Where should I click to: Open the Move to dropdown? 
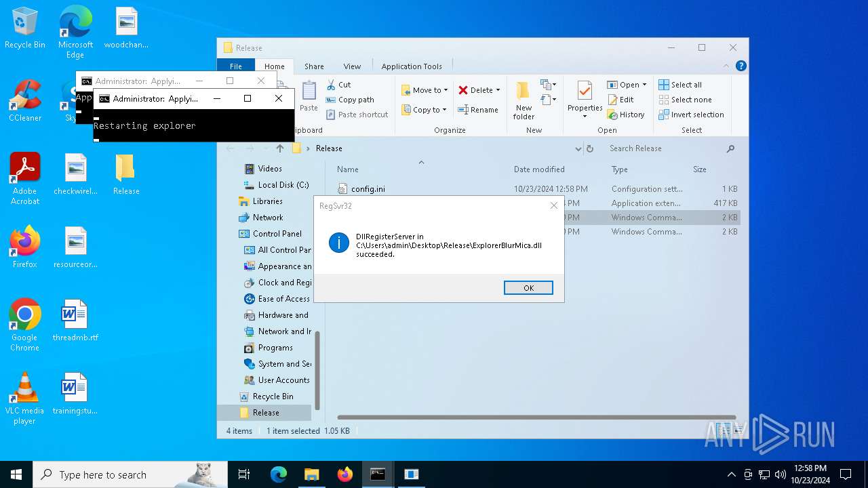[x=424, y=90]
